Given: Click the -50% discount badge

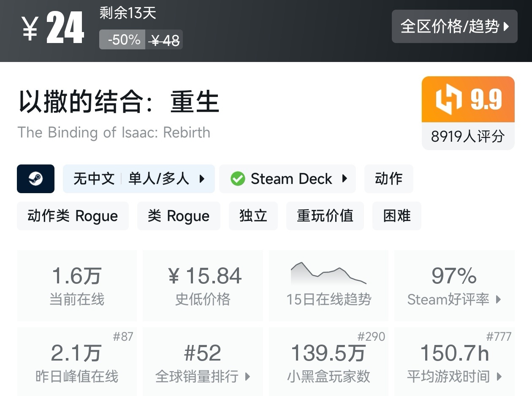Looking at the screenshot, I should click(x=123, y=40).
